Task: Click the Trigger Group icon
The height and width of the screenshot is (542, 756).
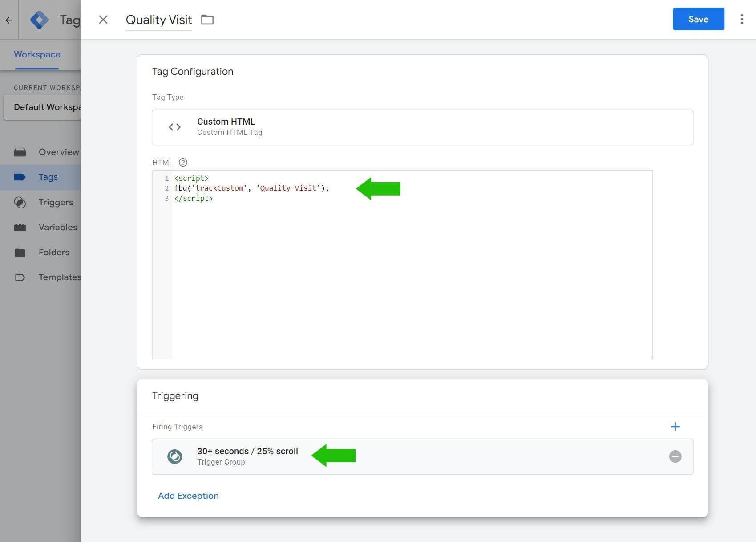Action: tap(175, 456)
